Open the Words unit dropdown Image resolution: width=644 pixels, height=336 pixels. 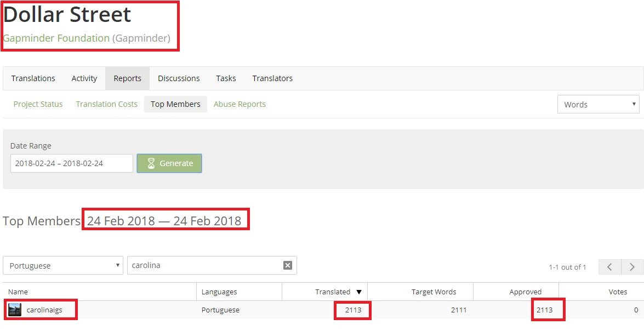pos(599,104)
